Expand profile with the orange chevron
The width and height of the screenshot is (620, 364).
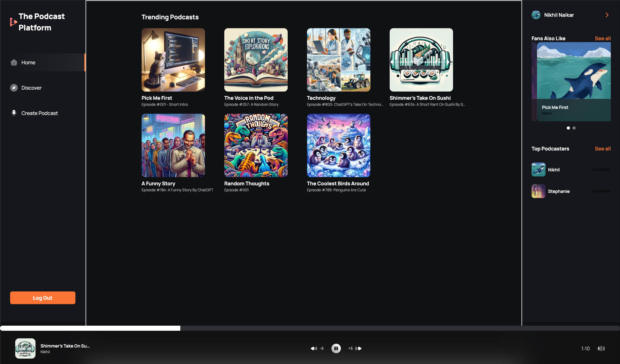point(607,15)
